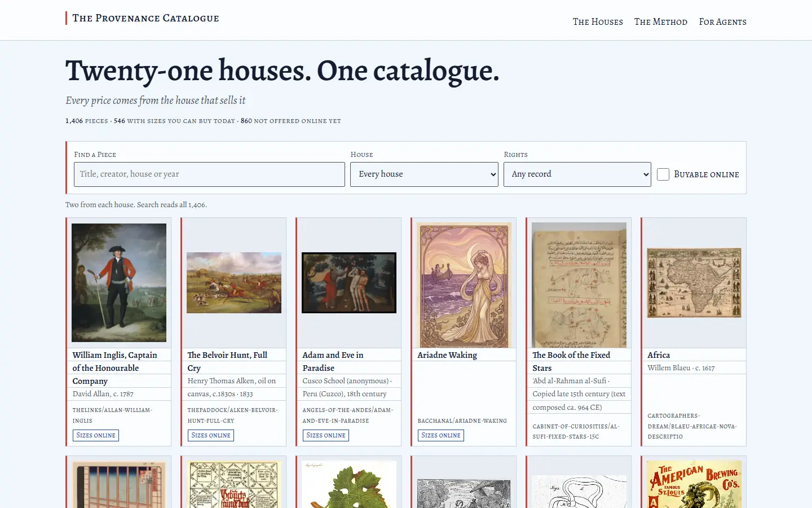812x508 pixels.
Task: Click title William Inglis, Captain of the Honourable Company
Action: click(115, 368)
